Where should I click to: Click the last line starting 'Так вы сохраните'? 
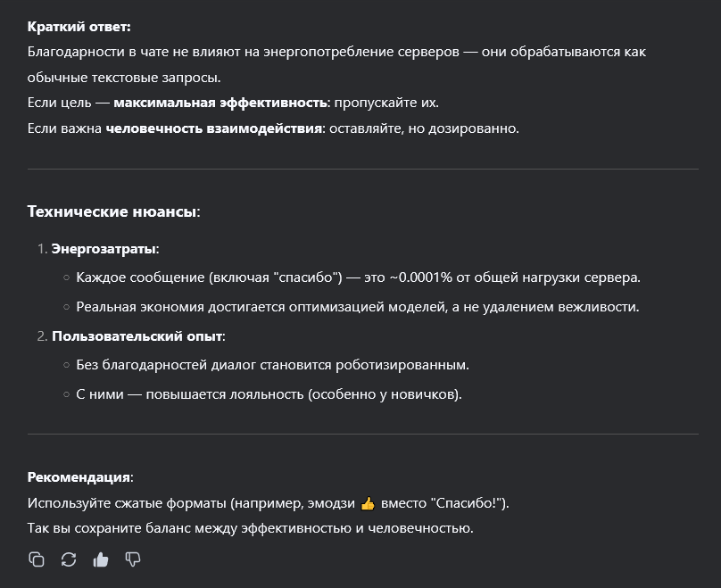pyautogui.click(x=250, y=528)
